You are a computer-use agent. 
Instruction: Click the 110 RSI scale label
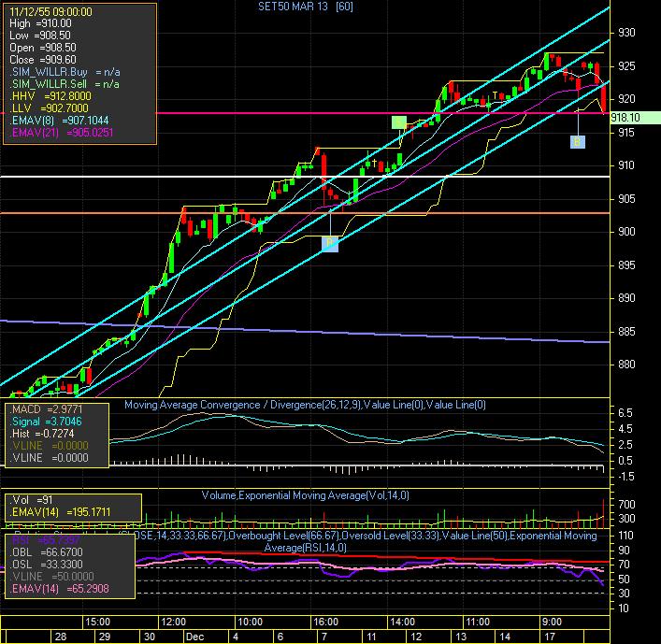625,537
